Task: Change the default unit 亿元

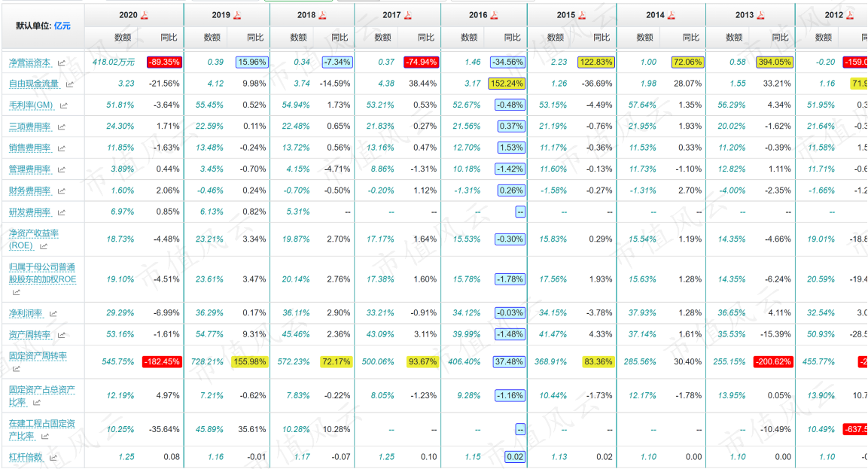Action: click(x=62, y=26)
